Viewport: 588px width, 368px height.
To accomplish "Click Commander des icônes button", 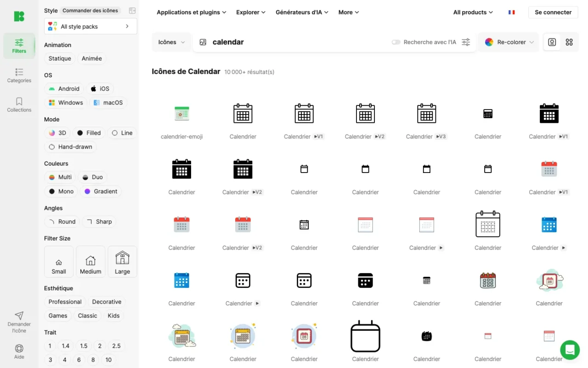I will point(90,11).
